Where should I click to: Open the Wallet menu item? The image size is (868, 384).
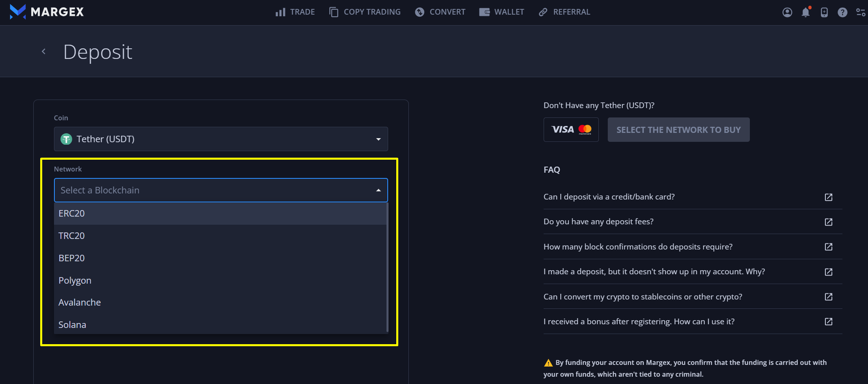coord(501,12)
